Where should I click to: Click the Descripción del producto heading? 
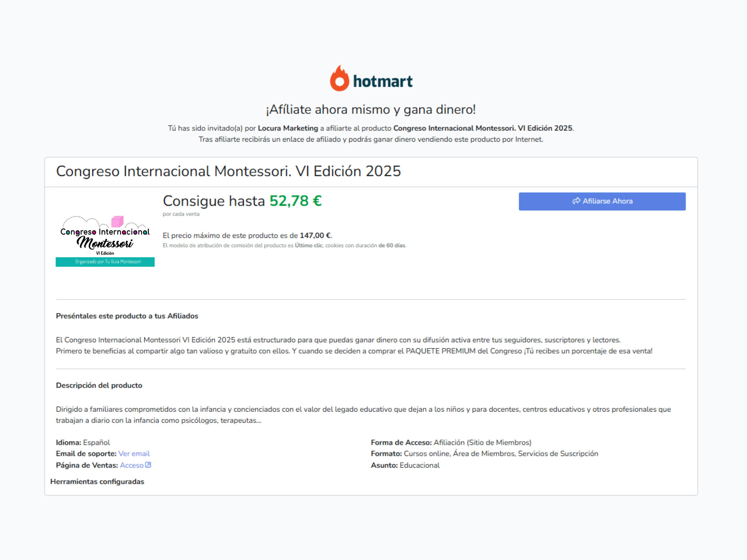pos(99,385)
